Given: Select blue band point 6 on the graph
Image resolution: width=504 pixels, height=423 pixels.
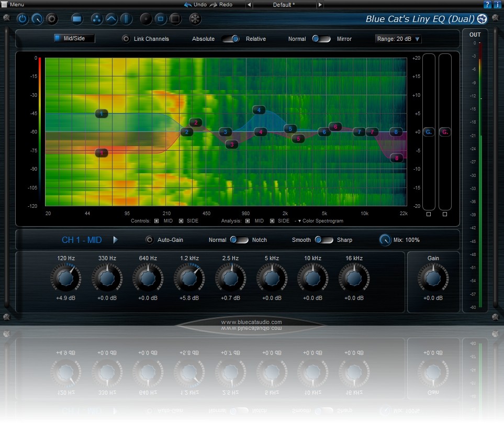Looking at the screenshot, I should click(x=324, y=132).
